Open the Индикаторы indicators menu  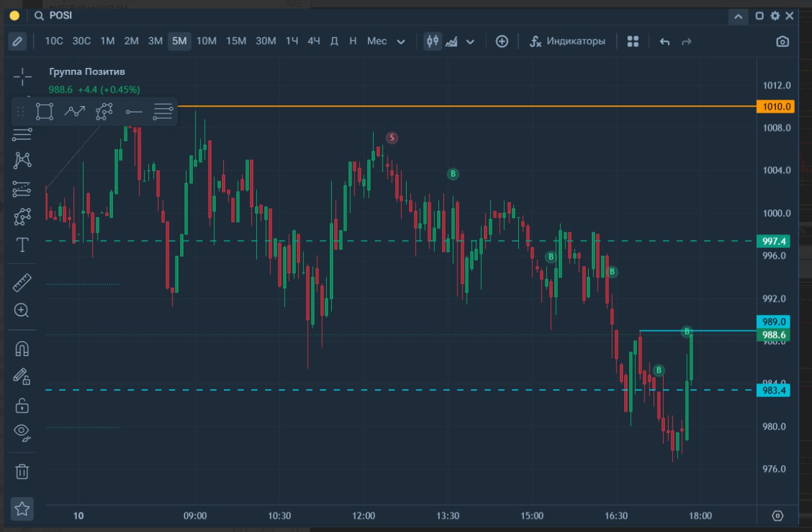pyautogui.click(x=567, y=41)
